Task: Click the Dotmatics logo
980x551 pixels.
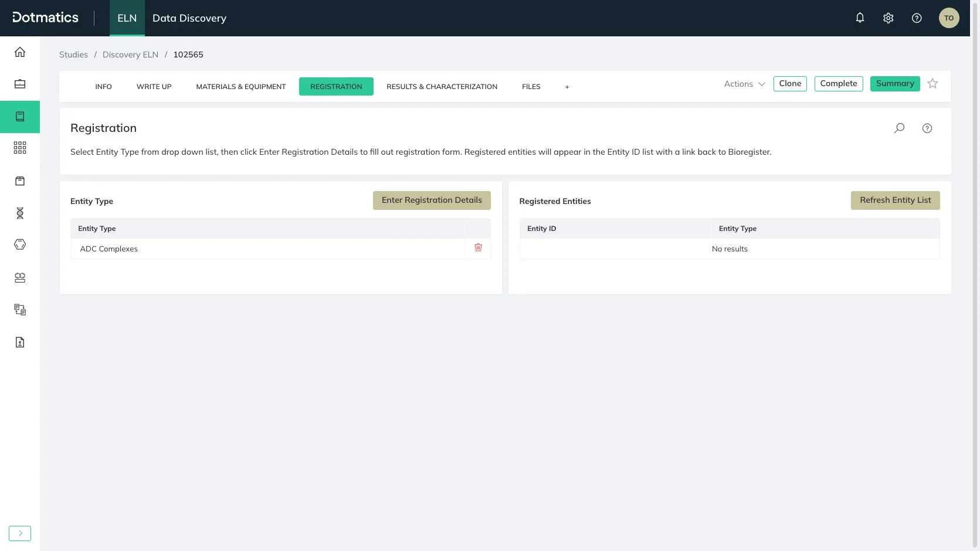Action: [45, 18]
